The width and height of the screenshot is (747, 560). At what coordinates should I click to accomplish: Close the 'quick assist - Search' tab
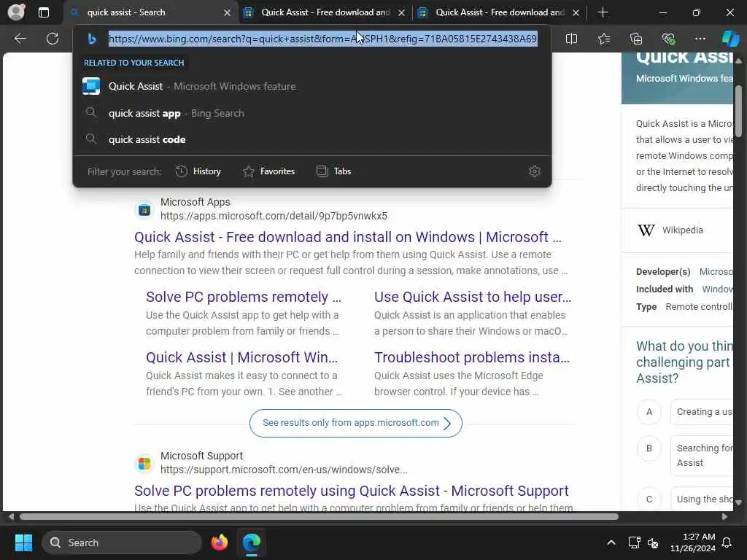[228, 13]
